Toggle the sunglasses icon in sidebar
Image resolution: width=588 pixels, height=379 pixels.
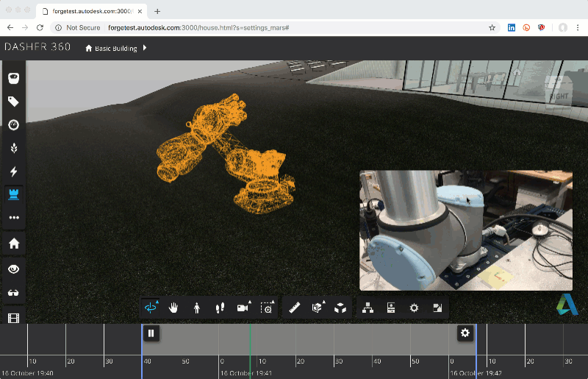coord(13,293)
